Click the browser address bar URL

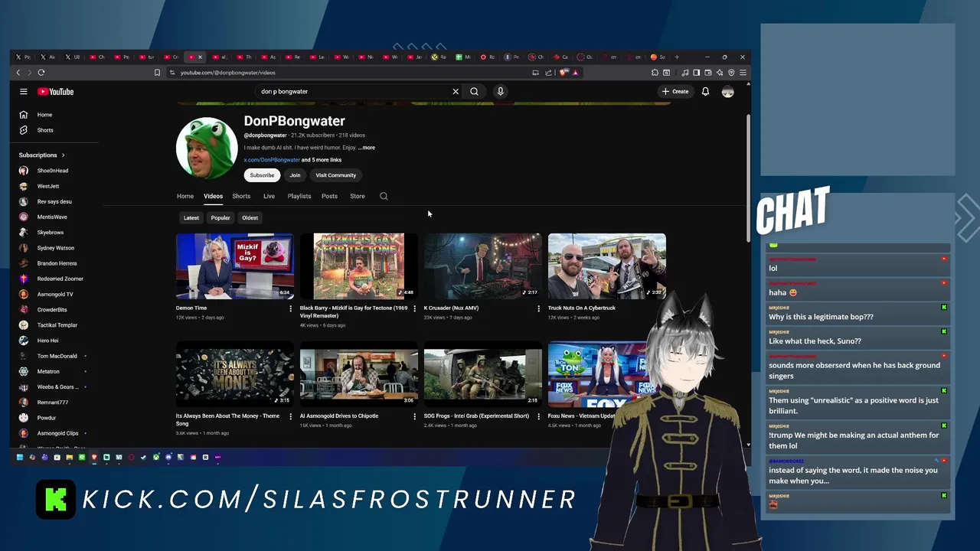click(228, 73)
